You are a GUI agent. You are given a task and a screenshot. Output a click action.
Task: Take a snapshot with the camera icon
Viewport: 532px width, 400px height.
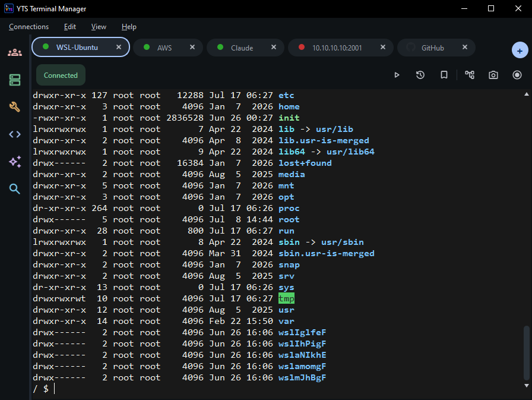coord(493,75)
